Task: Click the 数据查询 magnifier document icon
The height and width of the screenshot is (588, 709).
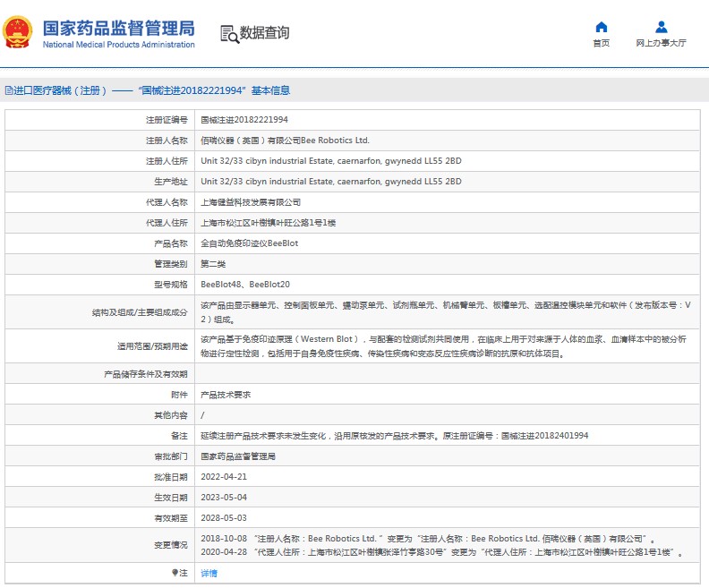Action: tap(228, 33)
